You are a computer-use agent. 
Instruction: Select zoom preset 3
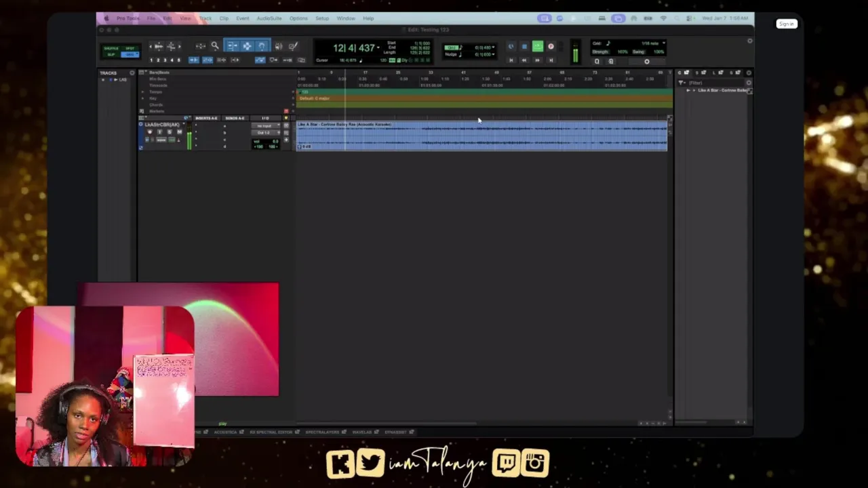(165, 60)
